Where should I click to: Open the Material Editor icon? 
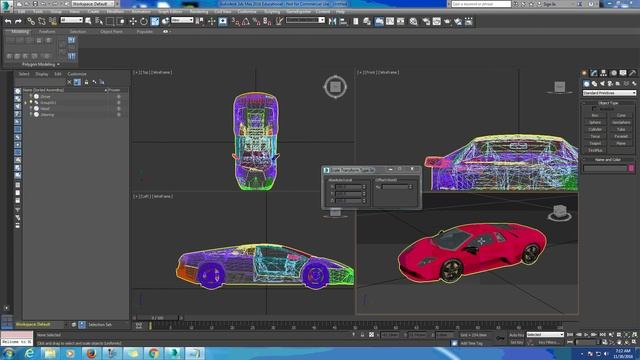[x=413, y=21]
